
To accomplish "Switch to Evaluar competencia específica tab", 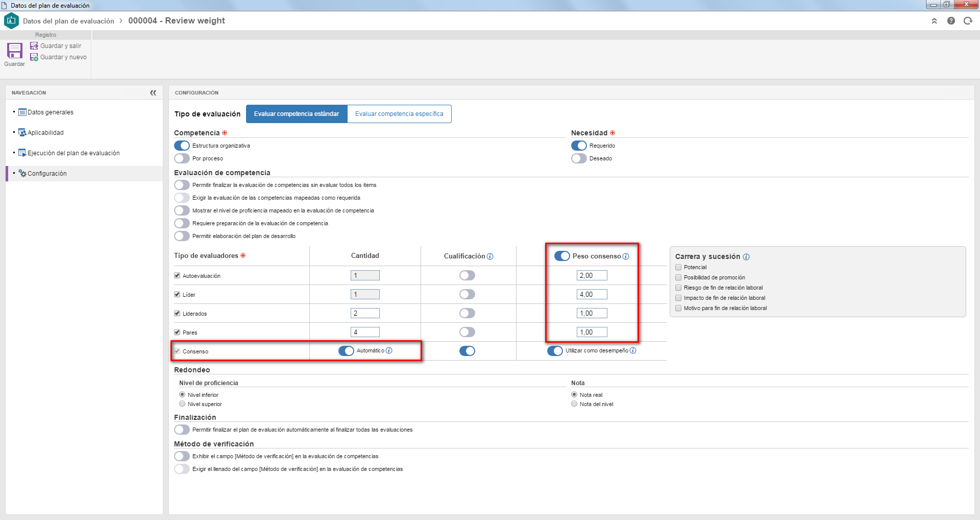I will [399, 114].
